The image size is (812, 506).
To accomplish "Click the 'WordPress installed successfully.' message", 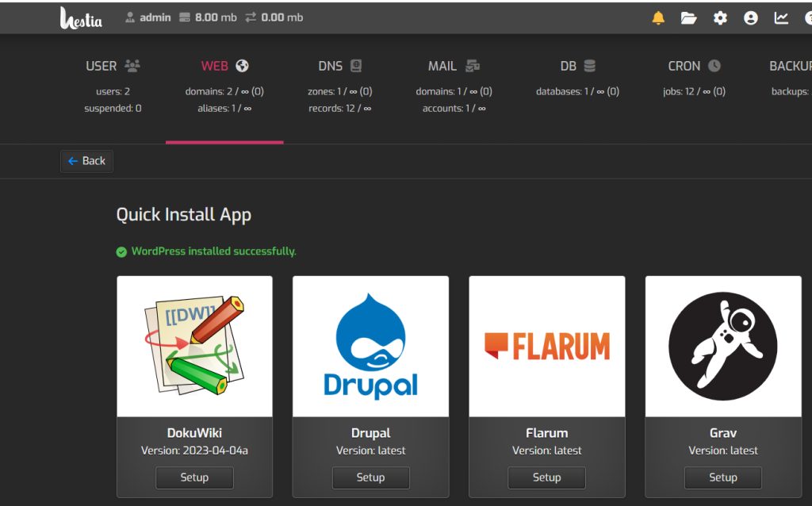I will tap(213, 251).
